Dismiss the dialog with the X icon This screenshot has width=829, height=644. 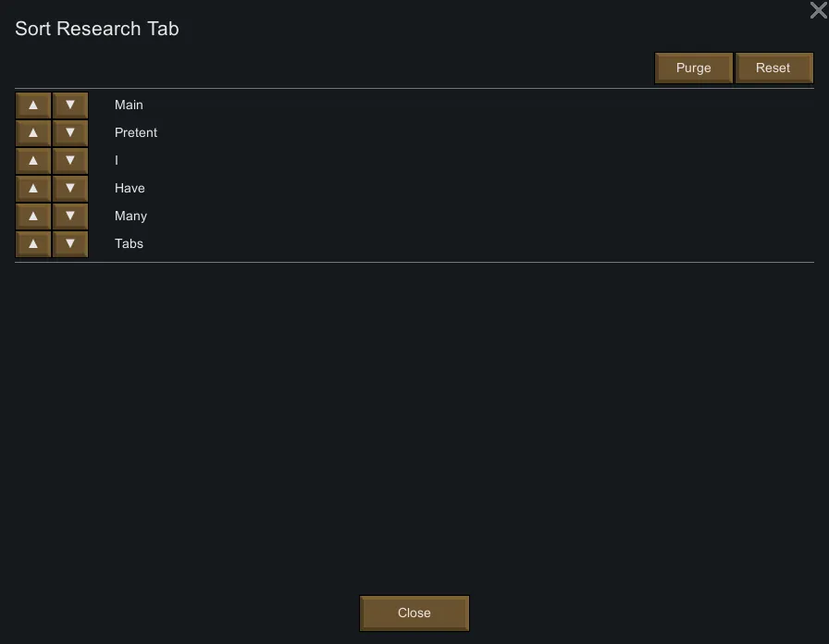818,11
